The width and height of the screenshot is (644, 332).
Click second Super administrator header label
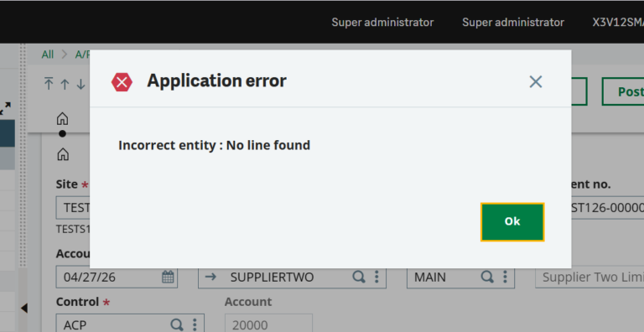(x=513, y=22)
